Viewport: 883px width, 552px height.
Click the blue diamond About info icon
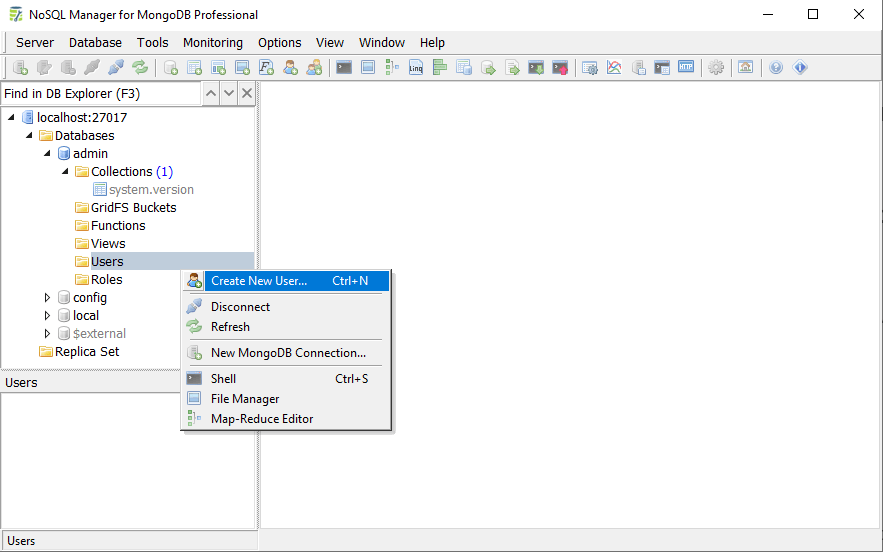pyautogui.click(x=800, y=68)
